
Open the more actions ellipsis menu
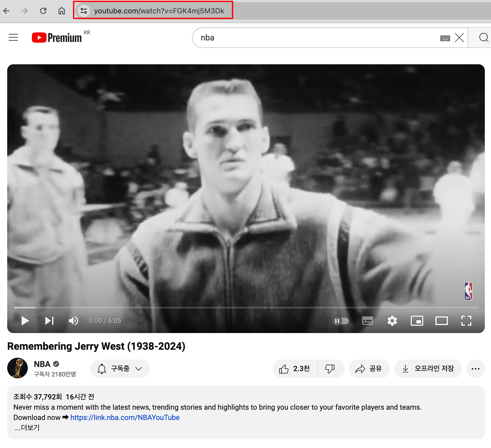[475, 369]
